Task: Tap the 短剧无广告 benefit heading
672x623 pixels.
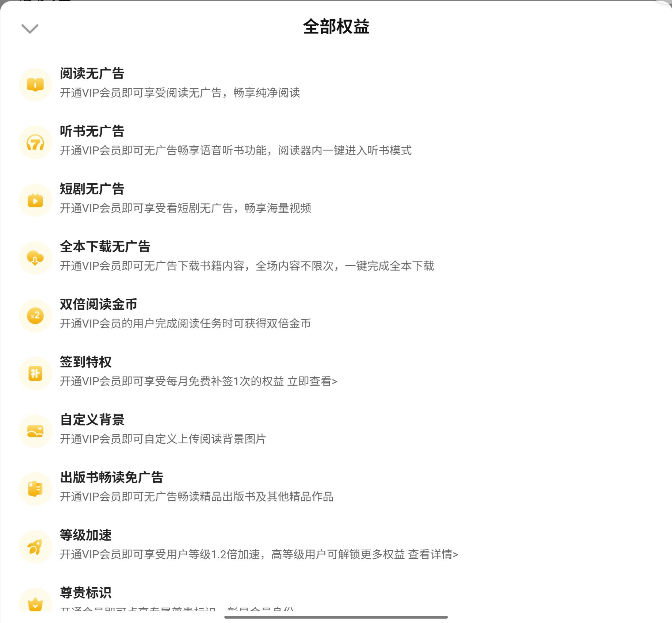Action: (92, 189)
